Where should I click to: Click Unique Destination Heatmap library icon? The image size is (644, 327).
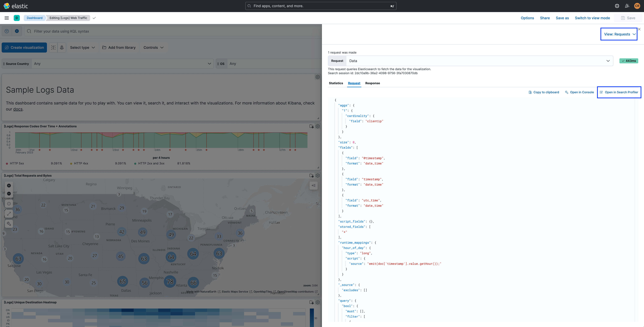[x=311, y=302]
